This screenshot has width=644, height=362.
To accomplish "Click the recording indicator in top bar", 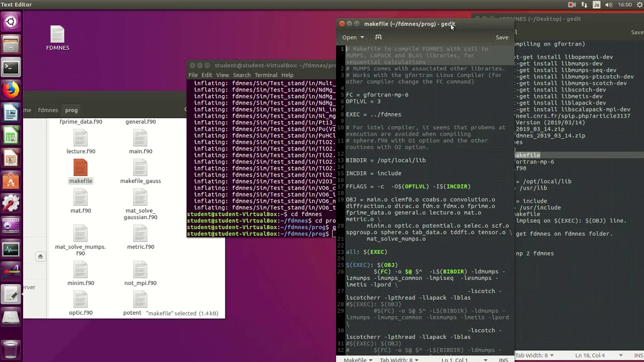I will tap(572, 5).
